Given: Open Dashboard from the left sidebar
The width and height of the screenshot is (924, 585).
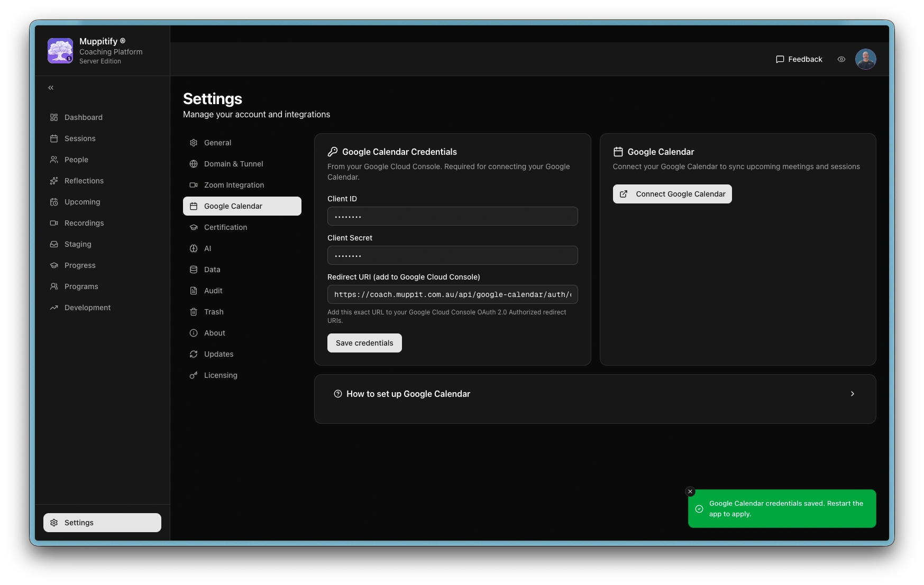Looking at the screenshot, I should (83, 117).
